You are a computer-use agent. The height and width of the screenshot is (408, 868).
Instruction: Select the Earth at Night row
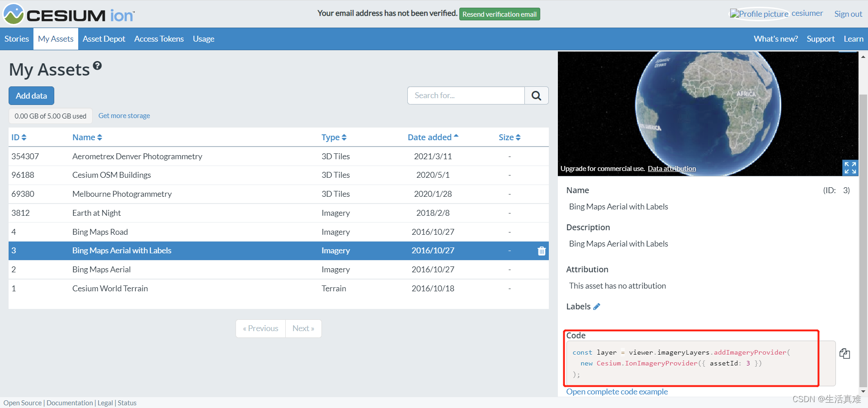278,213
